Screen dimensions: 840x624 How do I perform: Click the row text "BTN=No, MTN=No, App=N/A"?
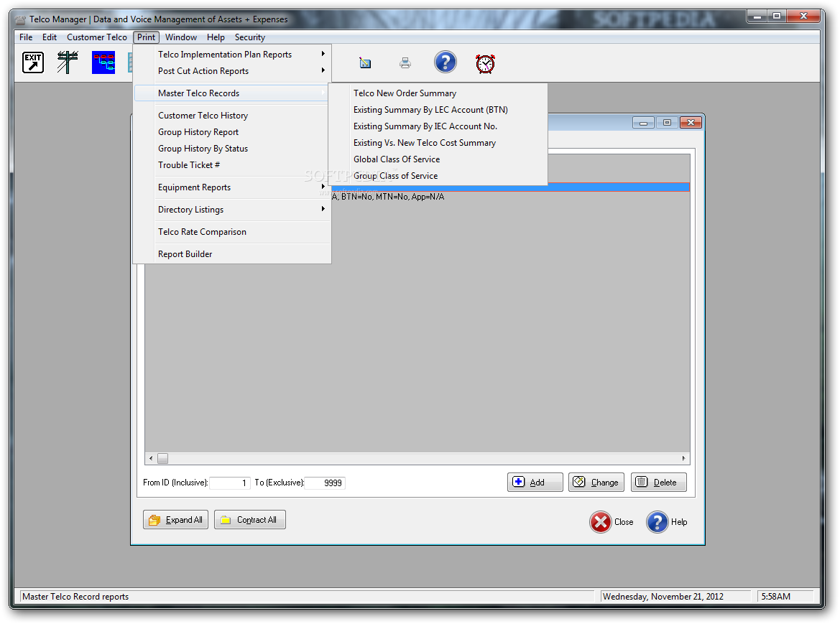[392, 197]
